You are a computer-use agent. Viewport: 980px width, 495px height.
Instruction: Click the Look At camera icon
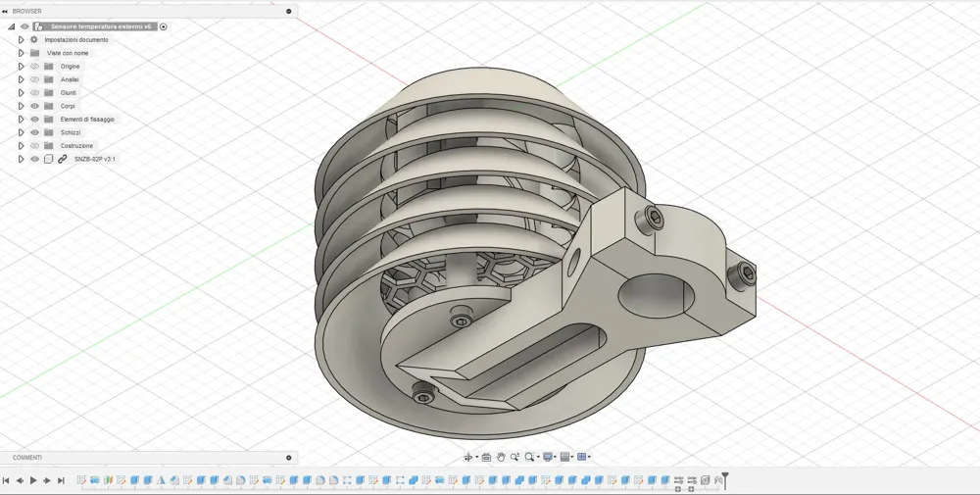pyautogui.click(x=486, y=458)
